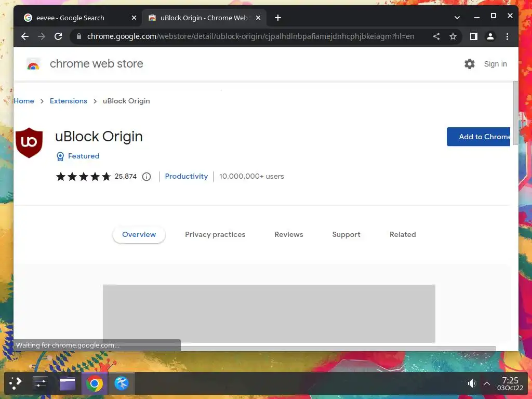Open the application launcher in taskbar
Screen dimensions: 532x399
(x=15, y=383)
